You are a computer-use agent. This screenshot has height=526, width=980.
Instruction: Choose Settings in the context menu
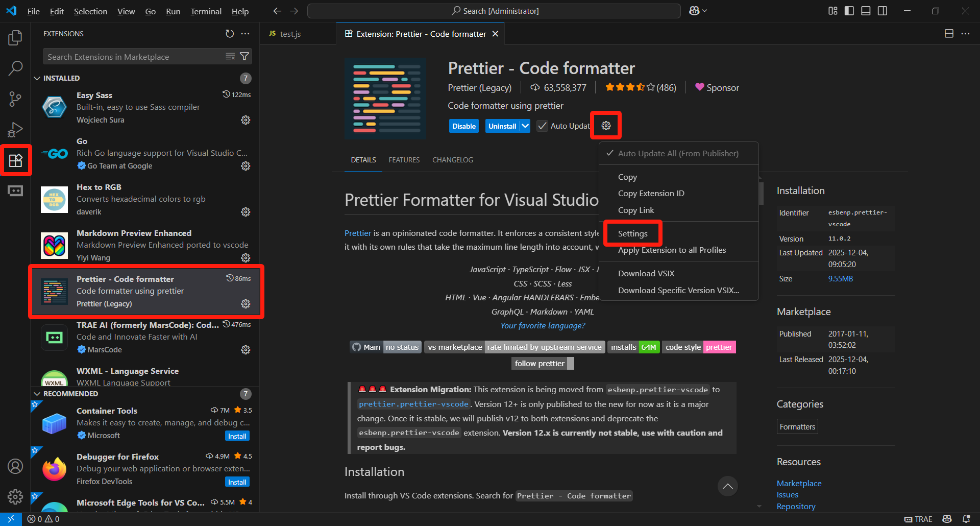pos(633,233)
